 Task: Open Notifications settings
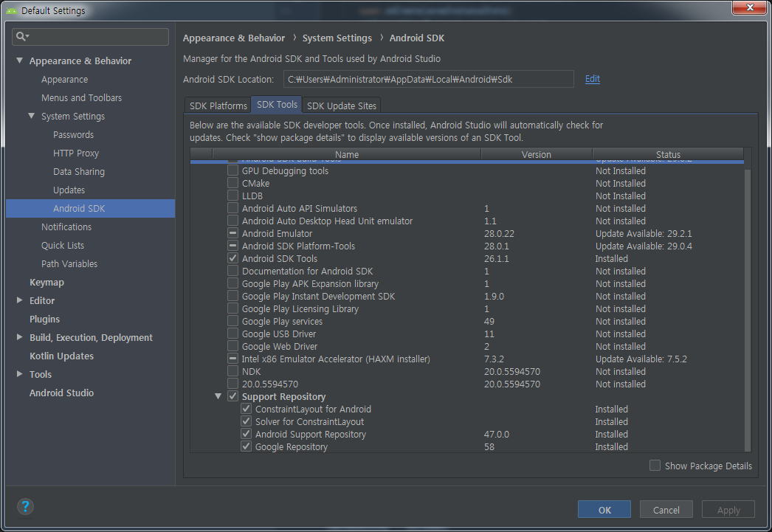[x=66, y=227]
